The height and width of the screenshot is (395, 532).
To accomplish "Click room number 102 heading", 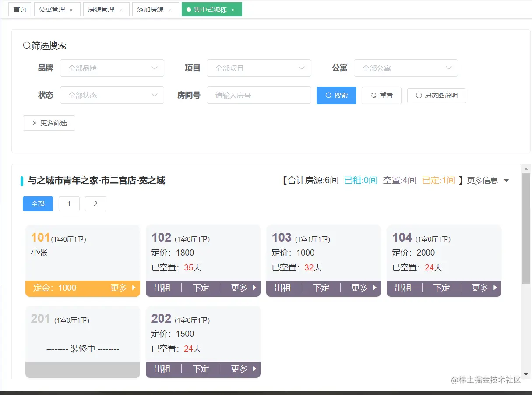I will coord(161,238).
